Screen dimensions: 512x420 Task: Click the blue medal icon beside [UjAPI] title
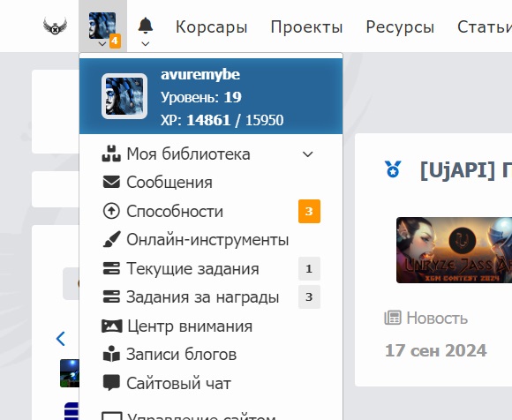393,169
